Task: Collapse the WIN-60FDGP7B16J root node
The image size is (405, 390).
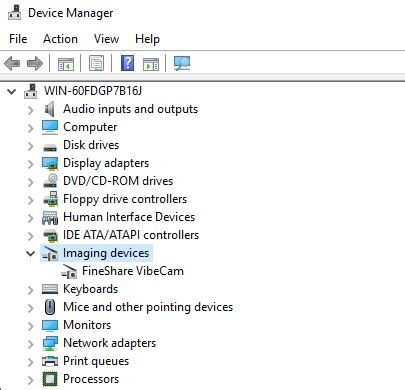Action: 12,91
